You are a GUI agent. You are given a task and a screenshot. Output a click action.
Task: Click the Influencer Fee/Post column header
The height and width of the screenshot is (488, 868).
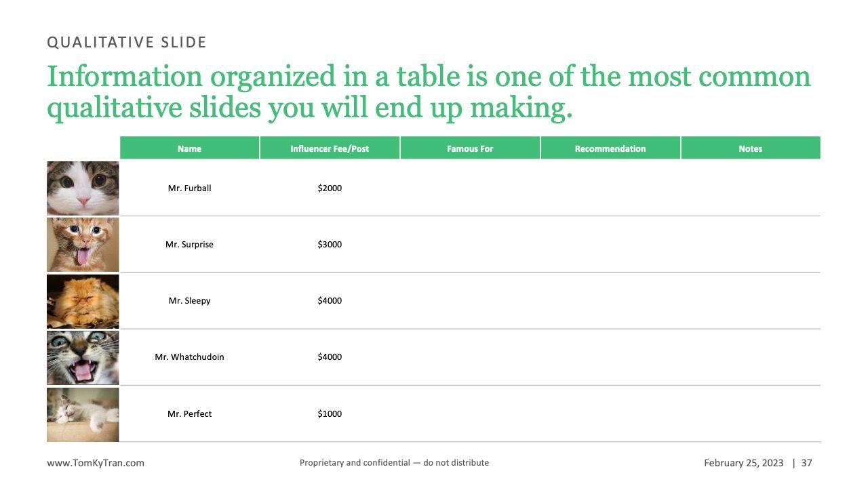330,148
